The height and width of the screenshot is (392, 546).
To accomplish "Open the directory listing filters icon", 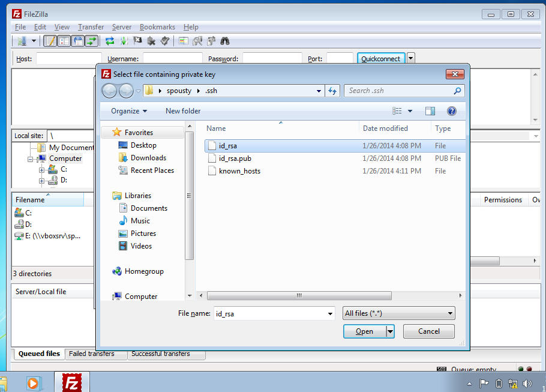I will pos(183,41).
